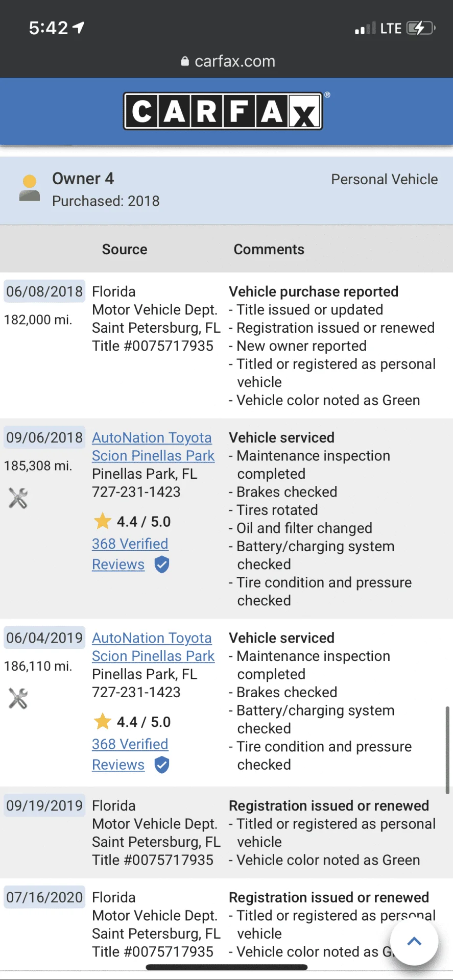Tap the wrench service icon for 09/06/2018

click(18, 498)
